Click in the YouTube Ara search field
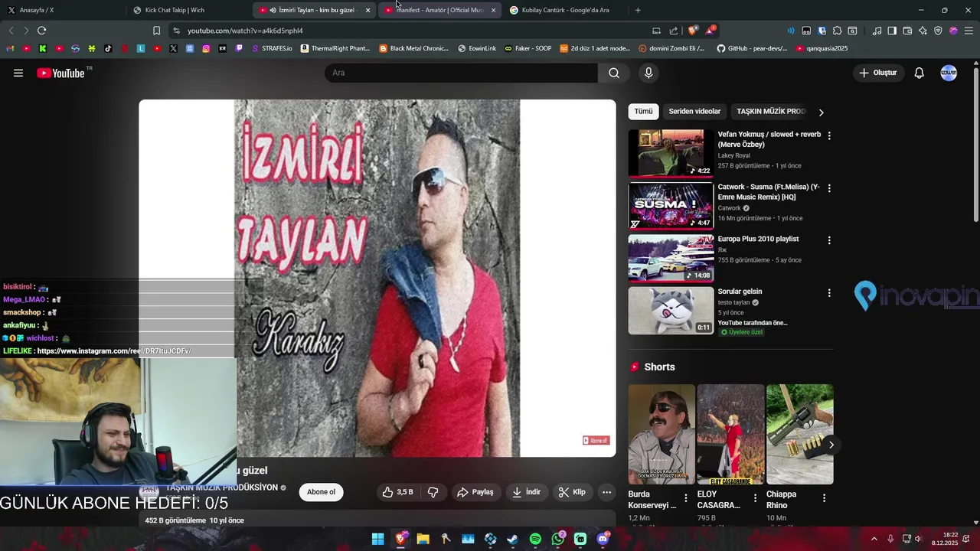The height and width of the screenshot is (551, 980). (x=462, y=73)
